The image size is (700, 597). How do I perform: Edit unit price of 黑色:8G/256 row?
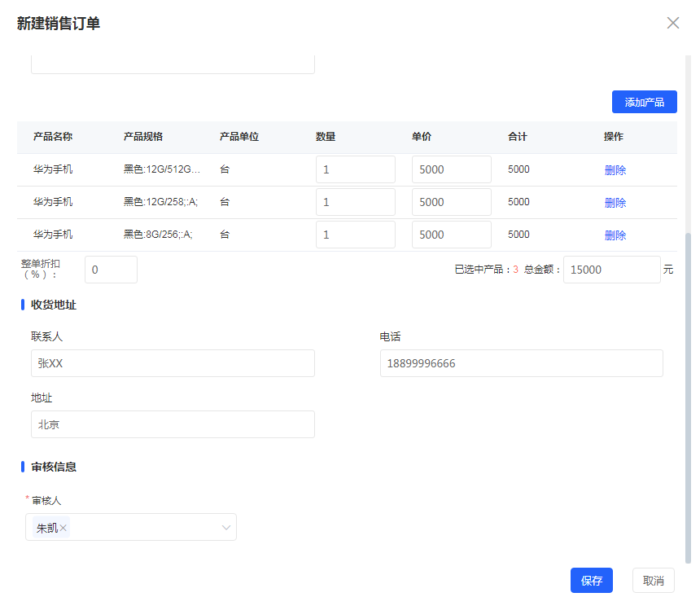point(452,235)
